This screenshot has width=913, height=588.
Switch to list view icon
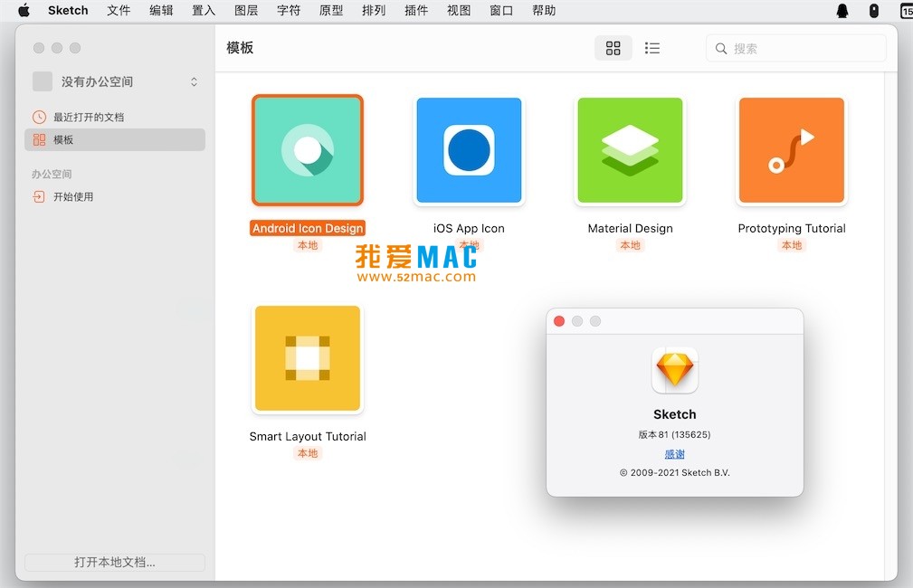[652, 48]
